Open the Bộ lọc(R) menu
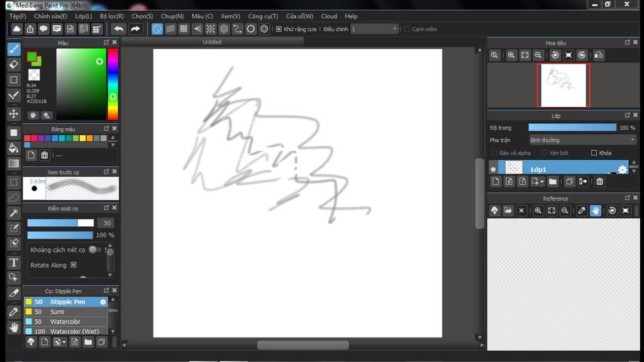Viewport: 644px width, 362px height. click(x=112, y=16)
